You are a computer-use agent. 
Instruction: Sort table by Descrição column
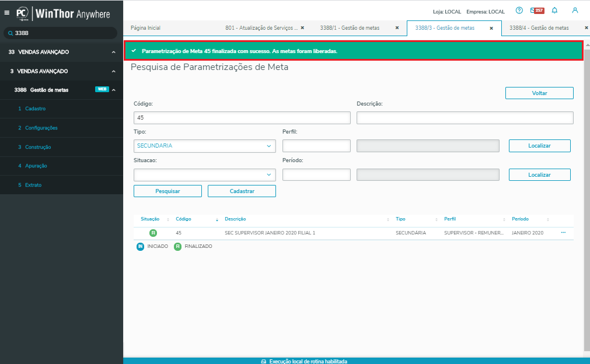(x=388, y=219)
